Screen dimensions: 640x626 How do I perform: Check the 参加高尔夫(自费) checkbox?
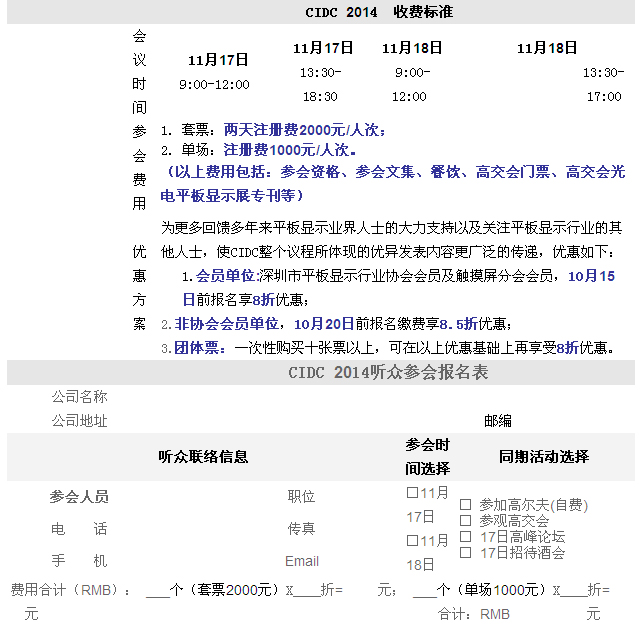[466, 506]
